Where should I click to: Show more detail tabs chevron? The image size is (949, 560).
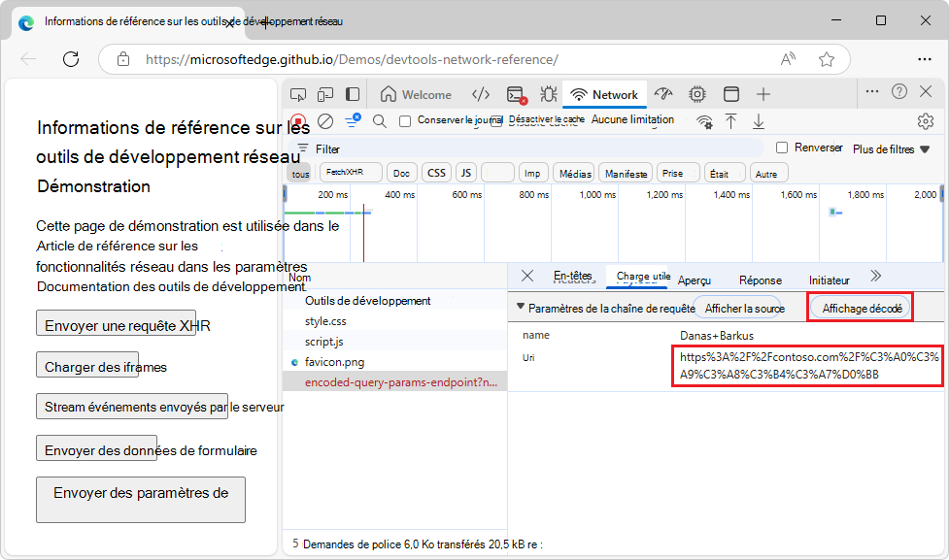pyautogui.click(x=876, y=277)
